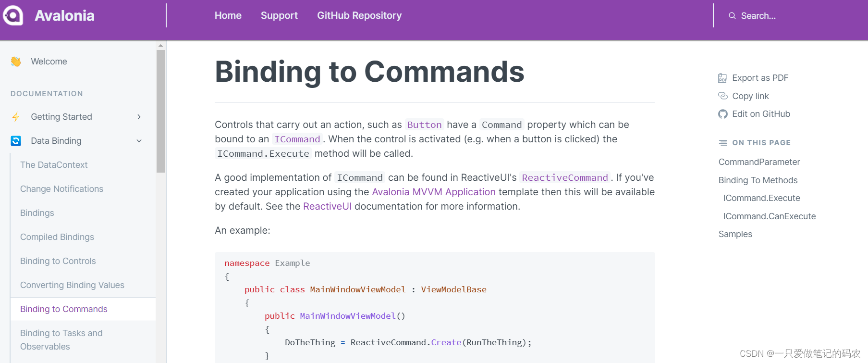Viewport: 868px width, 363px height.
Task: Open Binding to Tasks and Observables page
Action: point(61,340)
